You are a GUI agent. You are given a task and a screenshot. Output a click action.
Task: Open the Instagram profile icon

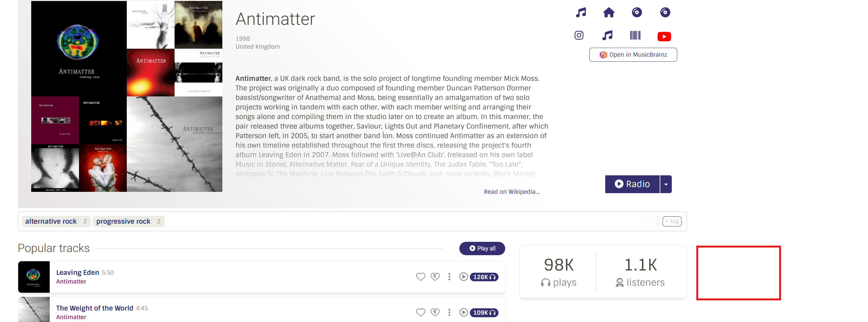(578, 35)
